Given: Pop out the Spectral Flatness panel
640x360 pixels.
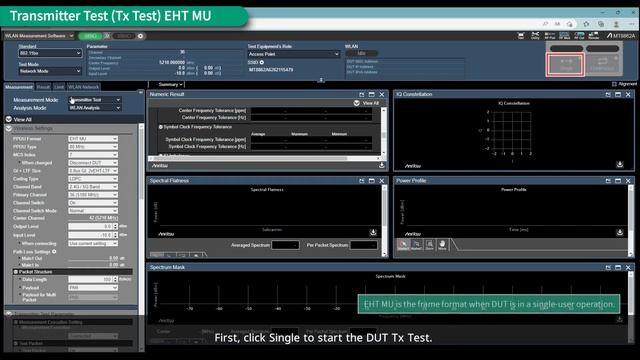Looking at the screenshot, I should [362, 181].
